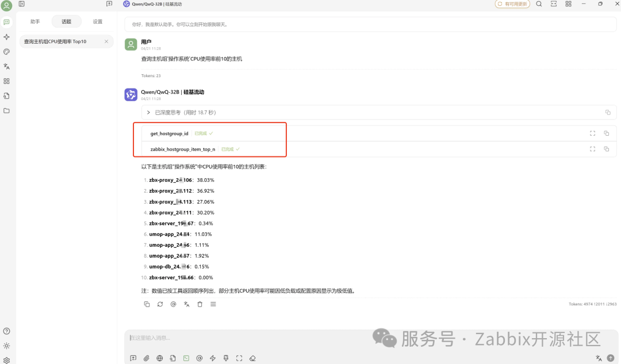621x364 pixels.
Task: Toggle fullscreen view of get_hostgroup_id result
Action: (592, 133)
